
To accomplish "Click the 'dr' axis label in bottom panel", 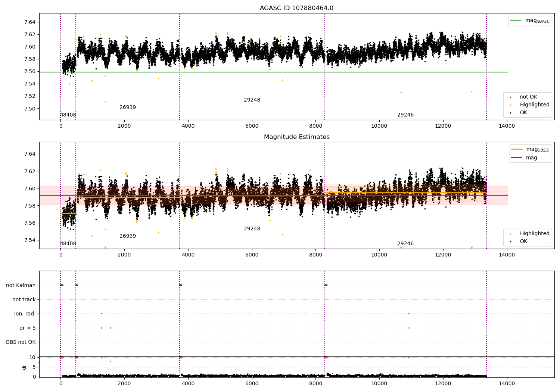I will coord(24,367).
